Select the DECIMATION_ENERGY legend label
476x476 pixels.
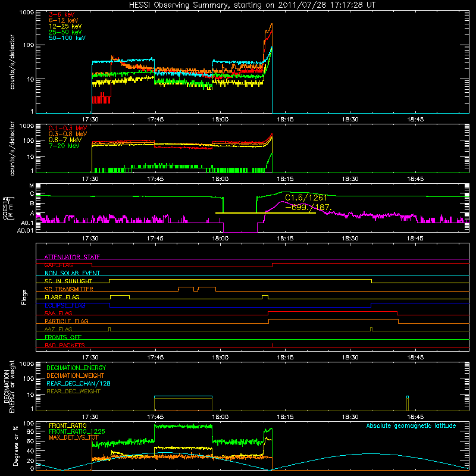pyautogui.click(x=76, y=368)
